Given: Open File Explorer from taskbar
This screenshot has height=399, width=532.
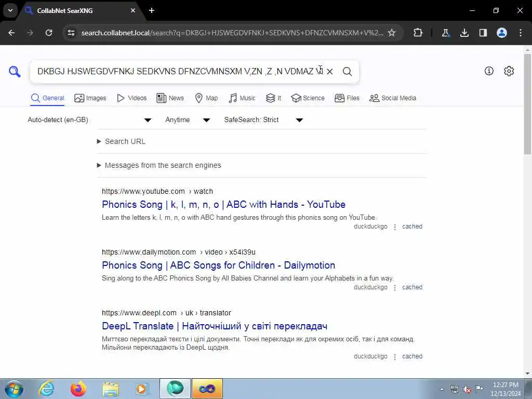Looking at the screenshot, I should click(111, 389).
